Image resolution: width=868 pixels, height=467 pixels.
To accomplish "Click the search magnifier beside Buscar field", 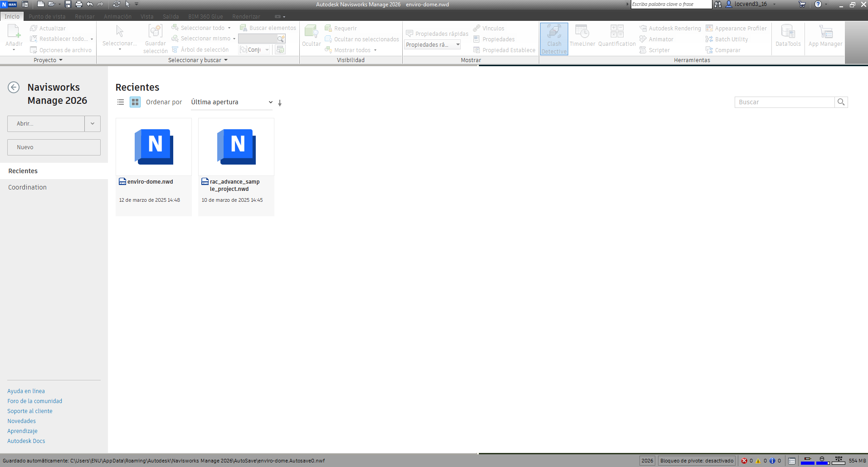I will tap(841, 102).
